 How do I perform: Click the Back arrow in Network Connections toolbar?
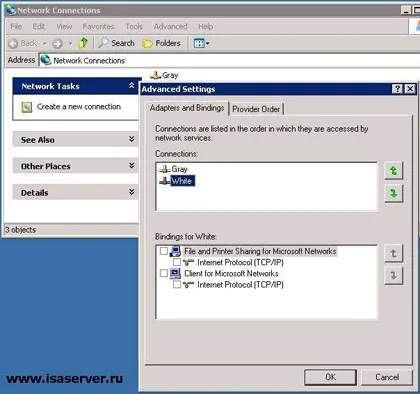pos(13,43)
